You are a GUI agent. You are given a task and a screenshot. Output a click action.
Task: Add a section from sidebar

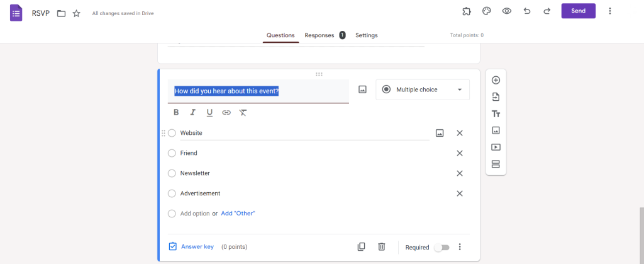tap(496, 164)
